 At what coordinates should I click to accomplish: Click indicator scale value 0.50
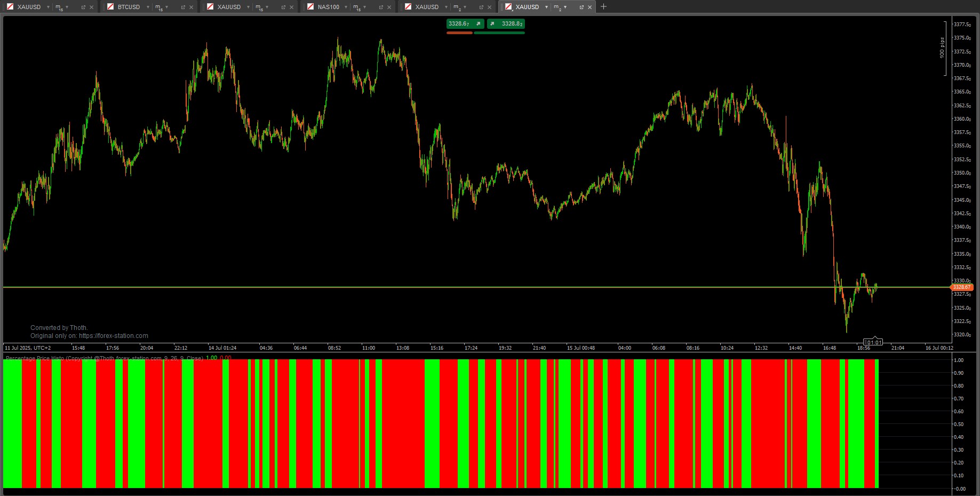tap(959, 424)
